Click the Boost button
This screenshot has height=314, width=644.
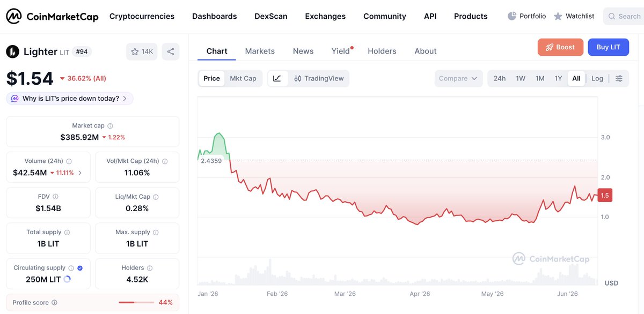[x=560, y=47]
